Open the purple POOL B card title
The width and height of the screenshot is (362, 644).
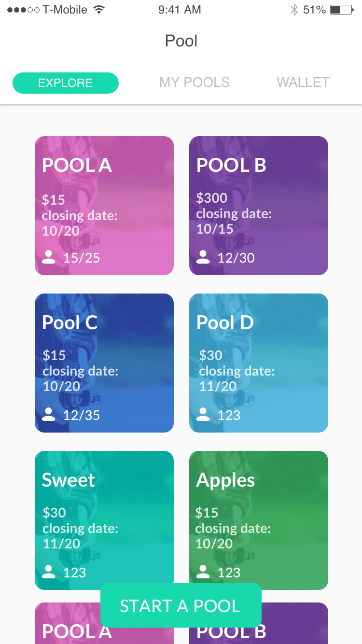(x=231, y=165)
